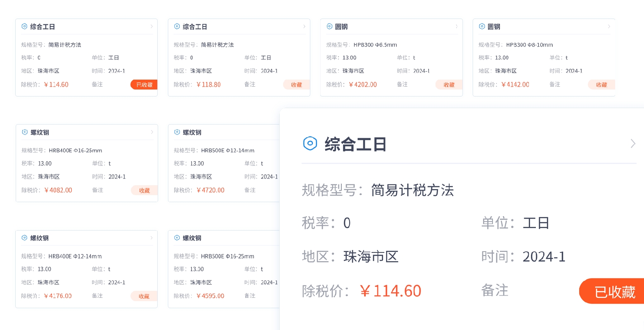Click spec text HPB300 Φ8-10mm
Viewport: 644px width, 330px height.
tap(530, 45)
